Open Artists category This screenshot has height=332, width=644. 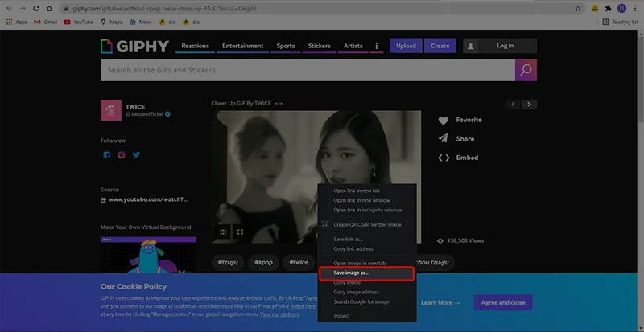click(353, 46)
